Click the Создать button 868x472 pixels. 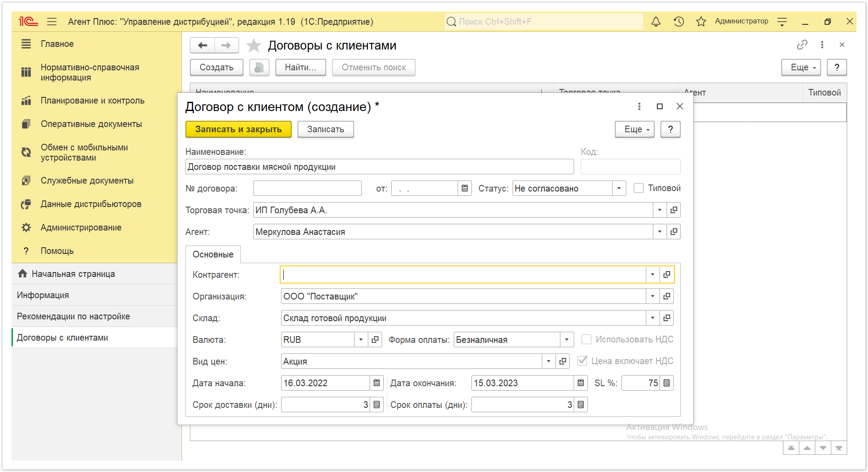click(216, 67)
